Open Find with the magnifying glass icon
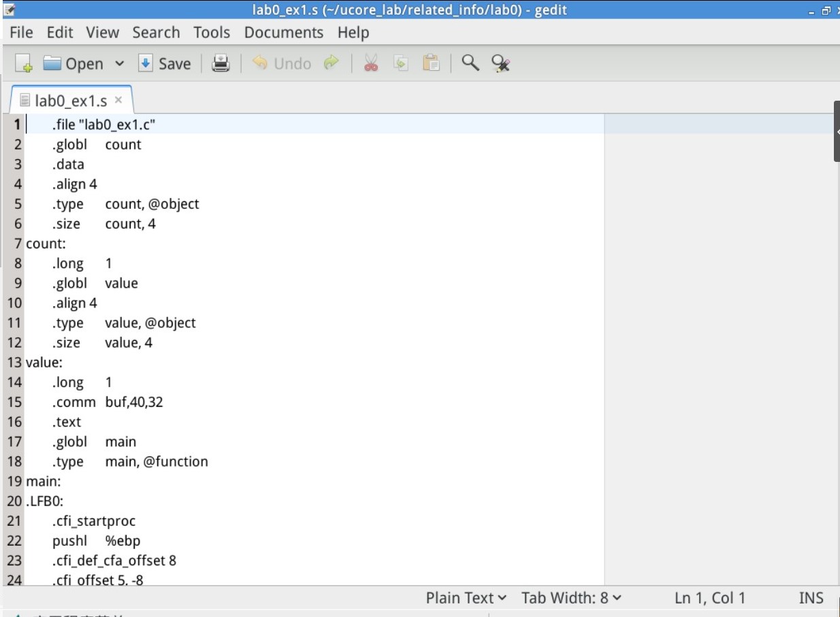Viewport: 840px width, 617px height. (470, 63)
